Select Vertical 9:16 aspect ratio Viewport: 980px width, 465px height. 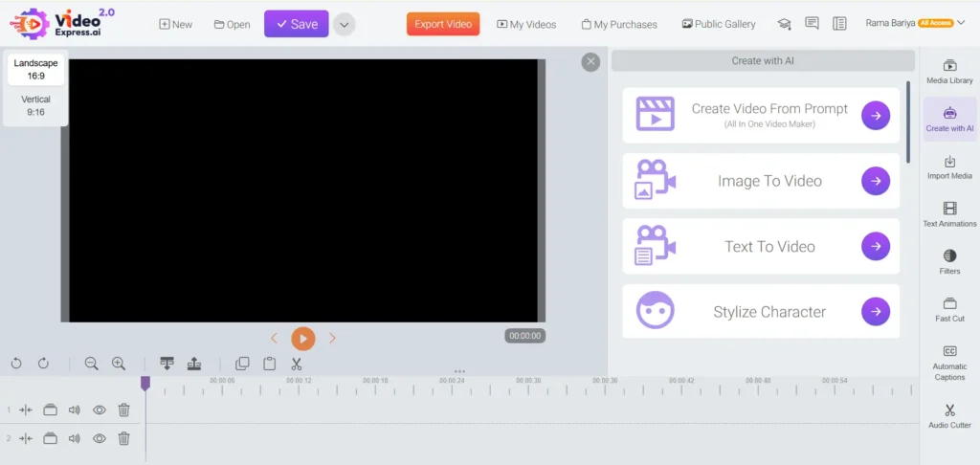point(35,105)
